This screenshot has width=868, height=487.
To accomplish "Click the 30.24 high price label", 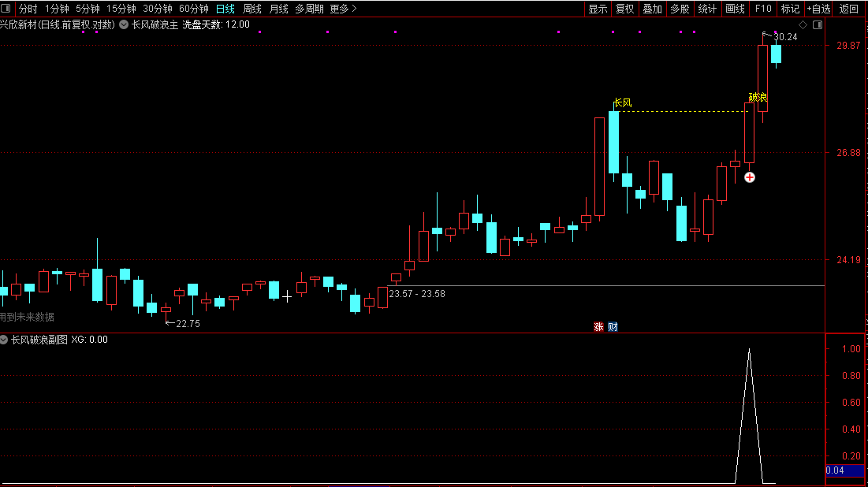I will coord(785,37).
